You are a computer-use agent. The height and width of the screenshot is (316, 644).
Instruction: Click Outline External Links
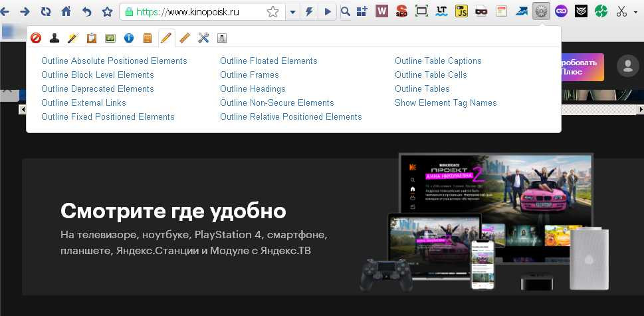click(84, 102)
